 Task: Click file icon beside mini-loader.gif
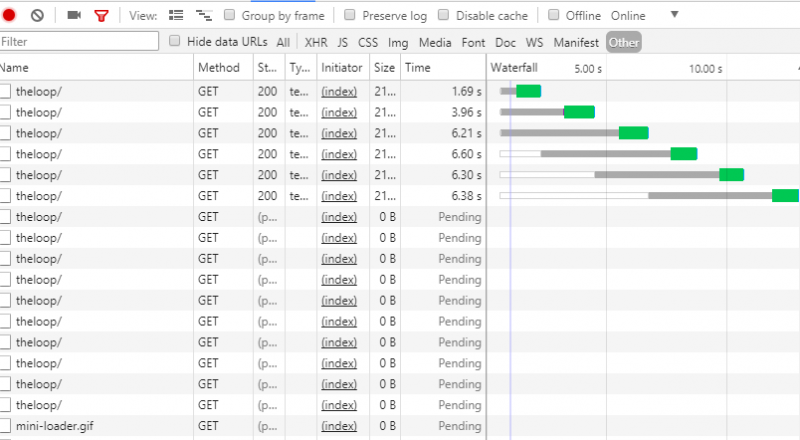click(x=5, y=426)
